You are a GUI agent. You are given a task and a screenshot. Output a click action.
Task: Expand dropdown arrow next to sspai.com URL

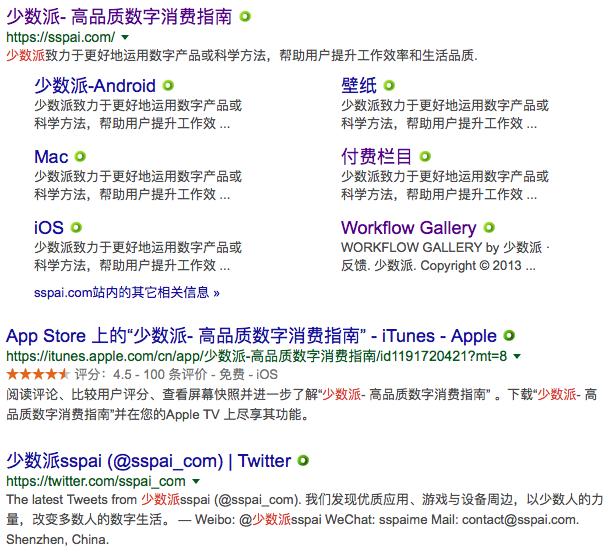tap(125, 36)
